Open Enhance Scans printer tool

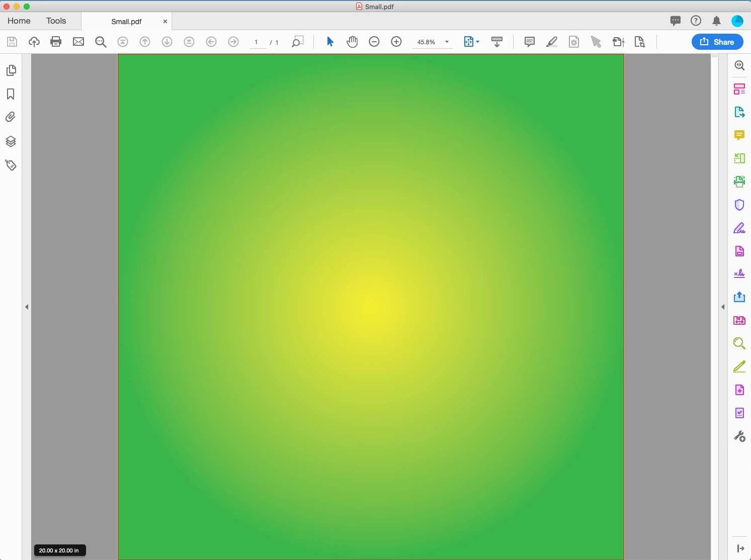(739, 181)
